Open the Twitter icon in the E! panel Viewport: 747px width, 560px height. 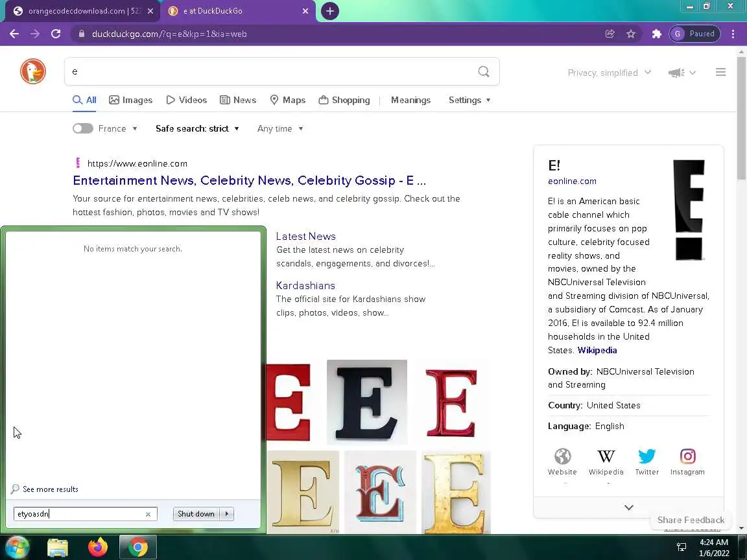[x=647, y=461]
